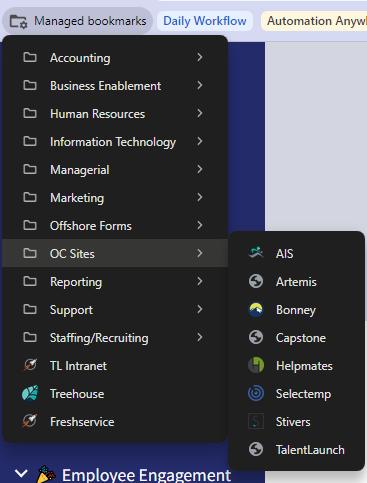
Task: Open the Human Resources bookmark folder
Action: tap(115, 114)
